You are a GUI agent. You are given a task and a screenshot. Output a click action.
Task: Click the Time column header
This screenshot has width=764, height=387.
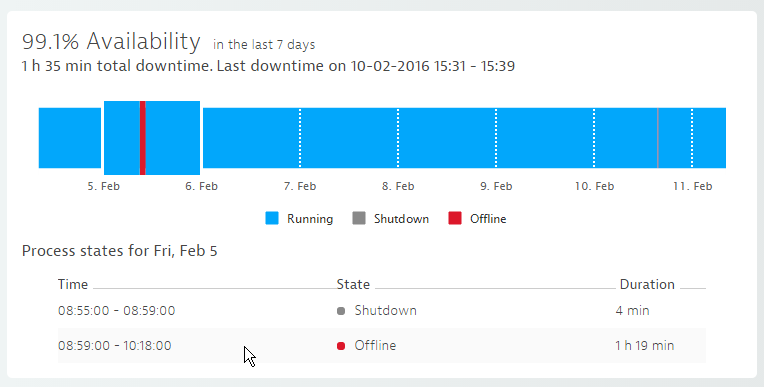click(73, 284)
